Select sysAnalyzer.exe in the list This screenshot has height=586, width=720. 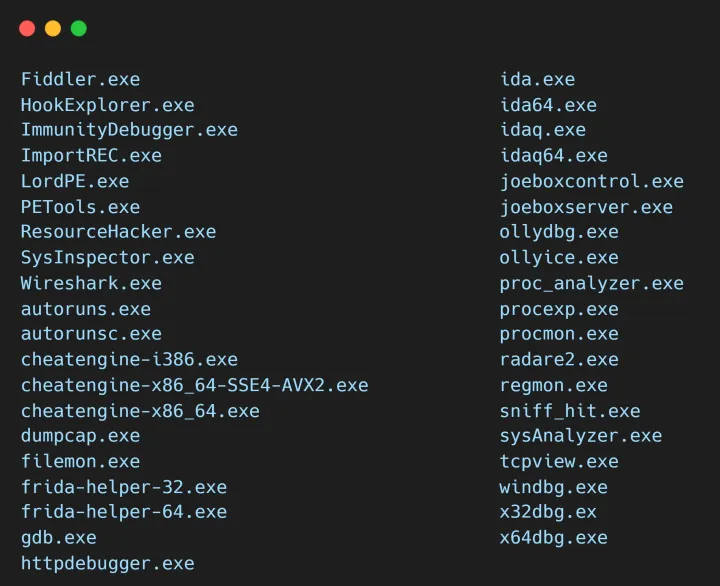[580, 436]
